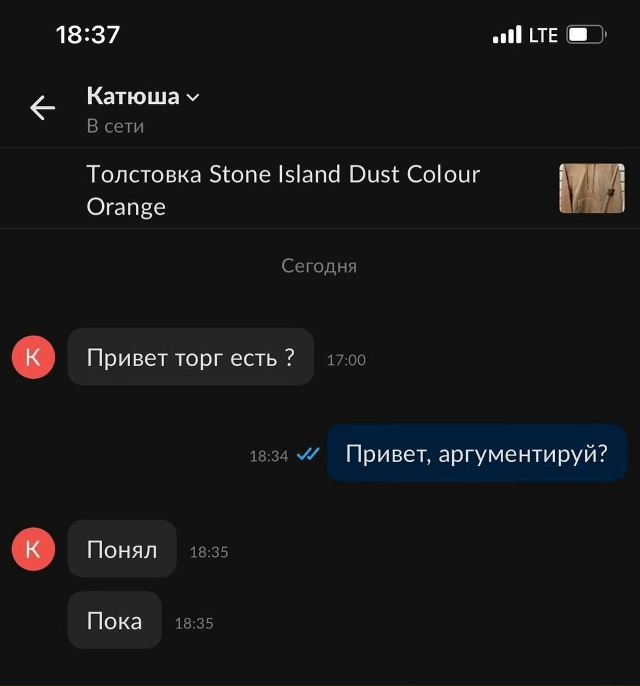Viewport: 640px width, 686px height.
Task: Select the Пока message bubble
Action: tap(115, 620)
